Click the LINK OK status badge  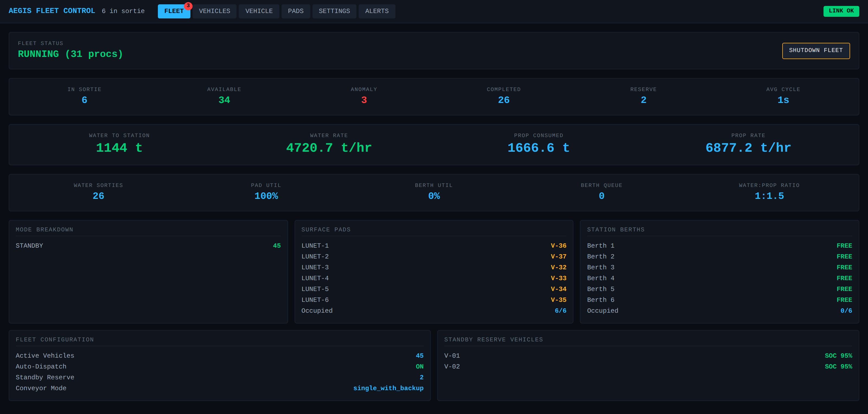[841, 11]
